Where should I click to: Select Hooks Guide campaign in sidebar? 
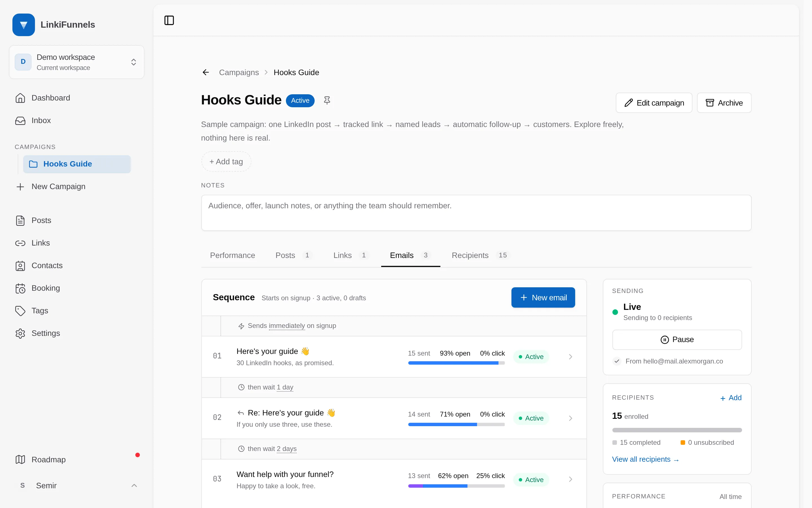[x=77, y=164]
